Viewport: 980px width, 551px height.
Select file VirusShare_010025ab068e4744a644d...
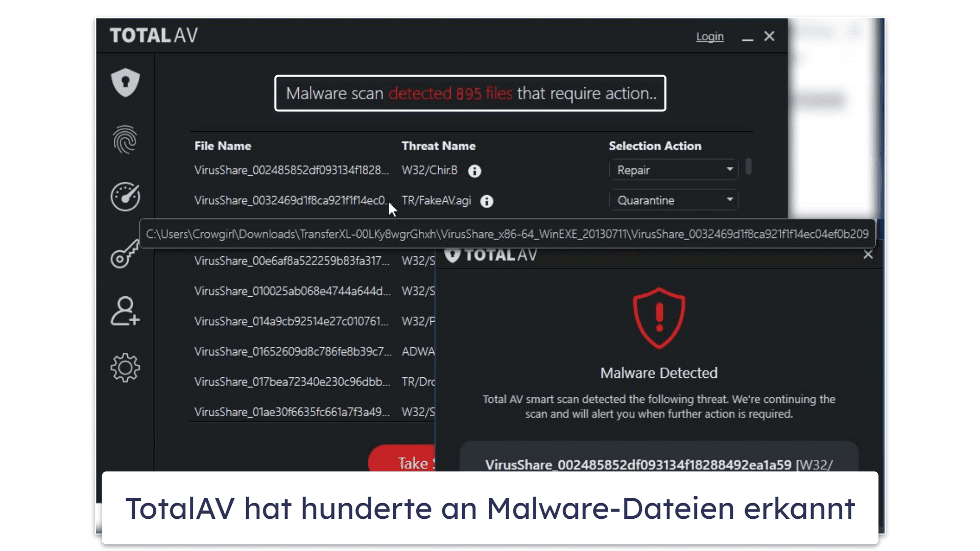pyautogui.click(x=293, y=291)
